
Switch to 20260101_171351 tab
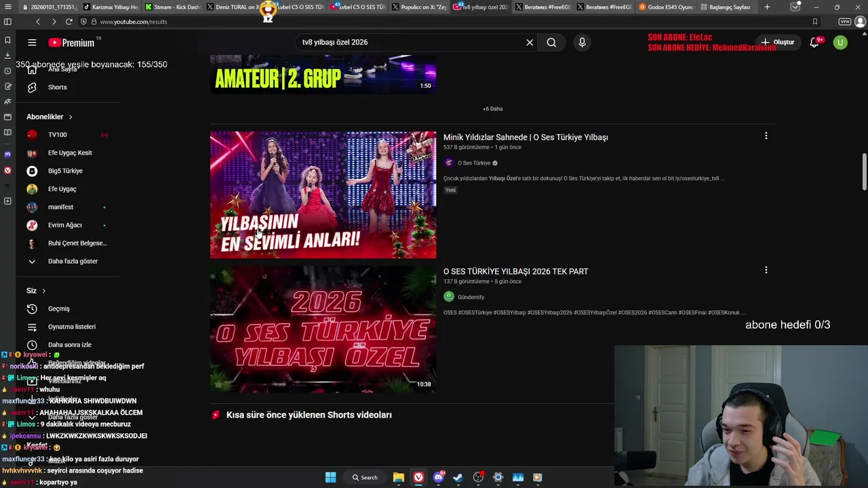[x=48, y=7]
